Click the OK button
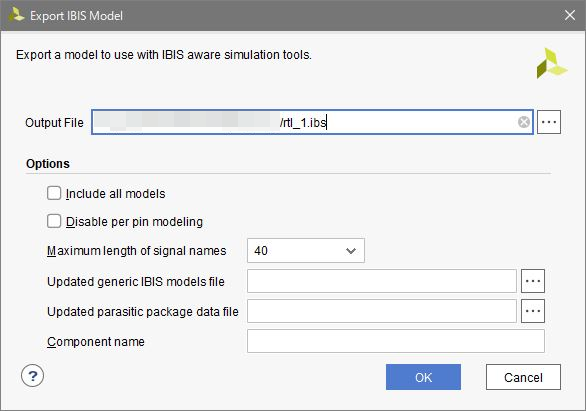The width and height of the screenshot is (586, 411). (x=423, y=377)
